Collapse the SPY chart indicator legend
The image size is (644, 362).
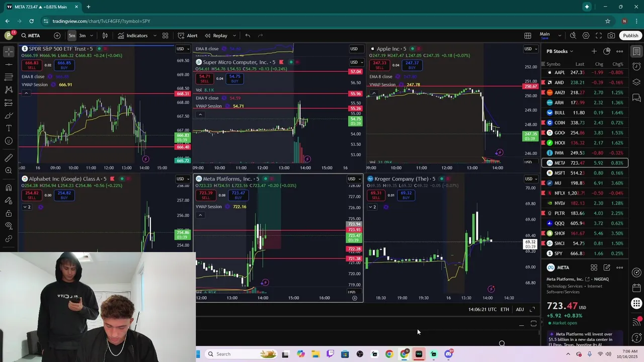point(26,93)
